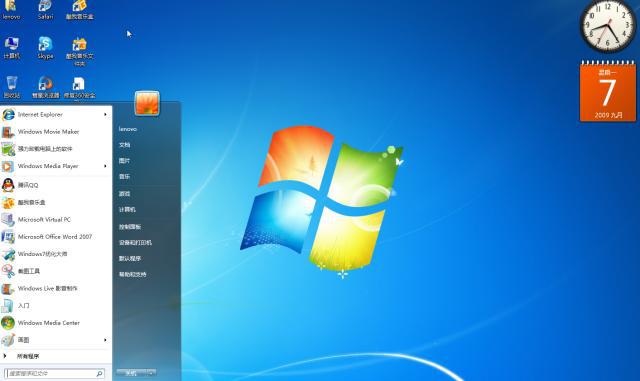Open 控制面板 (Control Panel)
The height and width of the screenshot is (381, 640).
pos(130,227)
